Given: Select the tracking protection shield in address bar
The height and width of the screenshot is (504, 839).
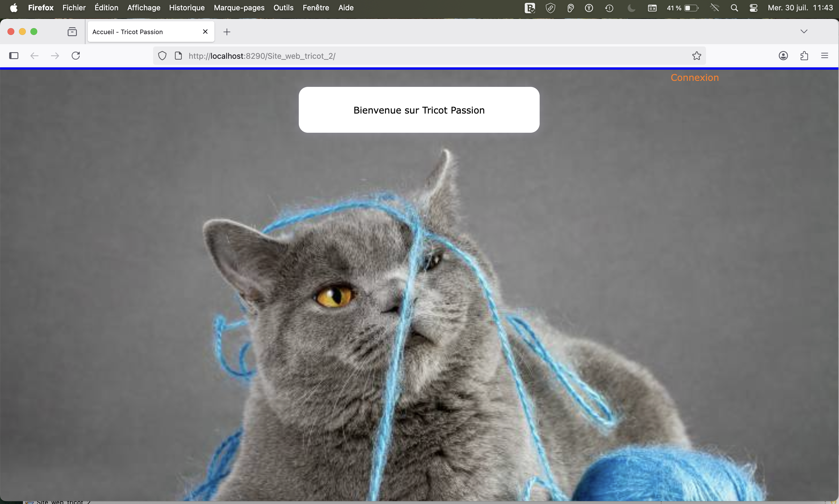Looking at the screenshot, I should click(x=162, y=56).
